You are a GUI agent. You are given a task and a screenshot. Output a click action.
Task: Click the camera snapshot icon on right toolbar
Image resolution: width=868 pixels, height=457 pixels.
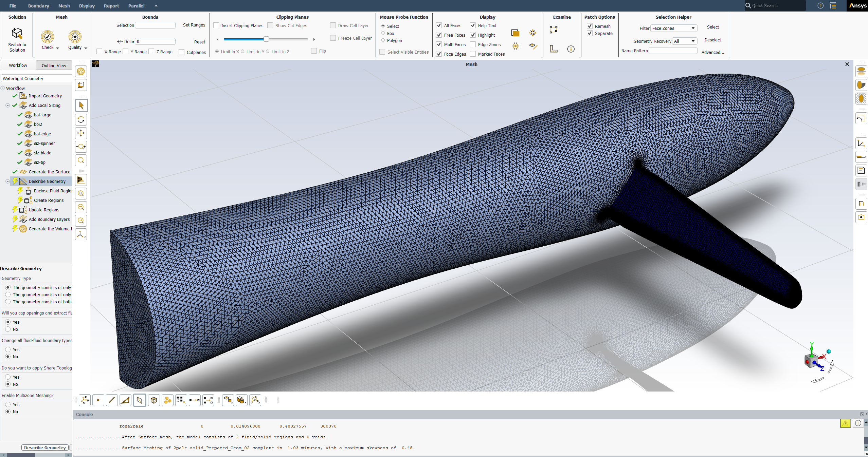tap(861, 217)
